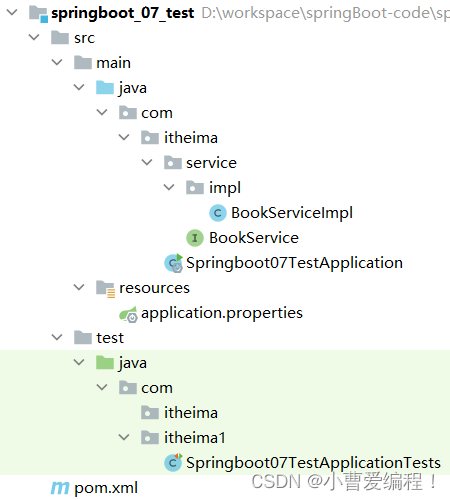Click the test folder icon

tap(83, 338)
